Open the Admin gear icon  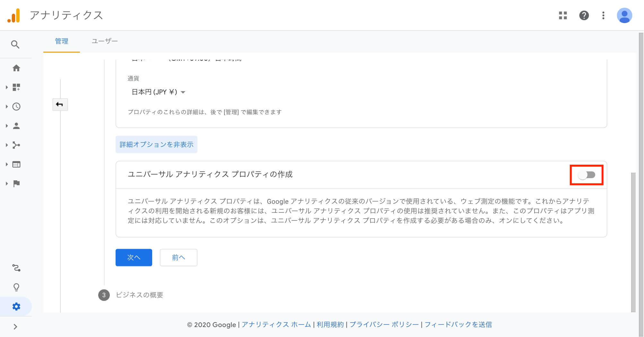pos(16,307)
